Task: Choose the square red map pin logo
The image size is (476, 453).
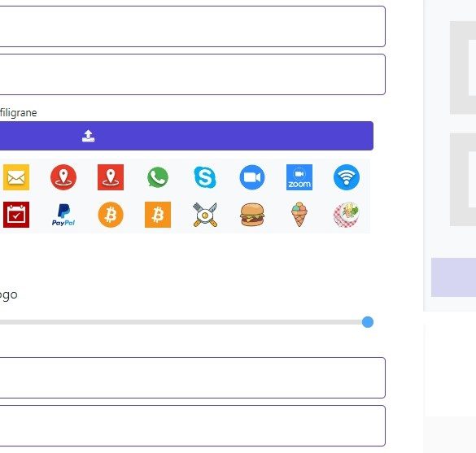Action: pos(111,177)
